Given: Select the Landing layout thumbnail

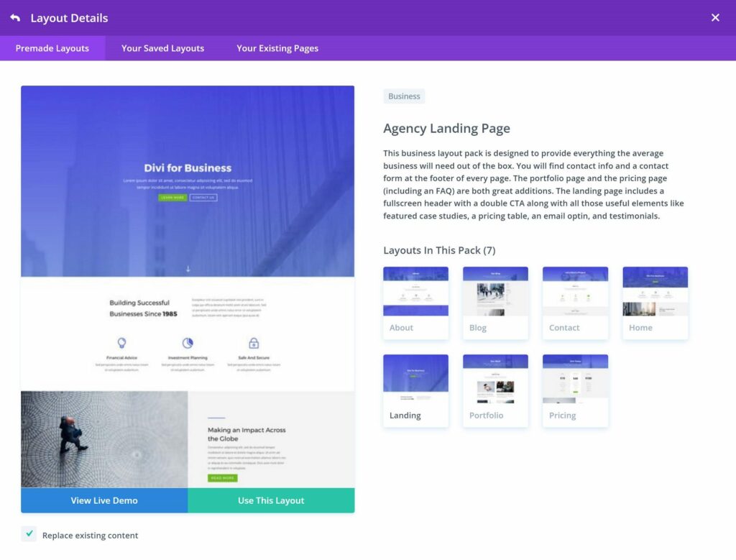Looking at the screenshot, I should tap(416, 390).
